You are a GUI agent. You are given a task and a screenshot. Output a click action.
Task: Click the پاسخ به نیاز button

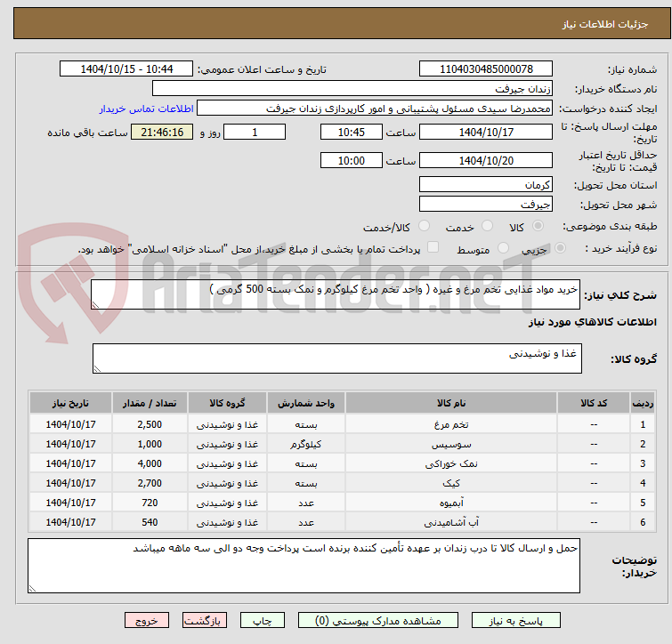(516, 621)
